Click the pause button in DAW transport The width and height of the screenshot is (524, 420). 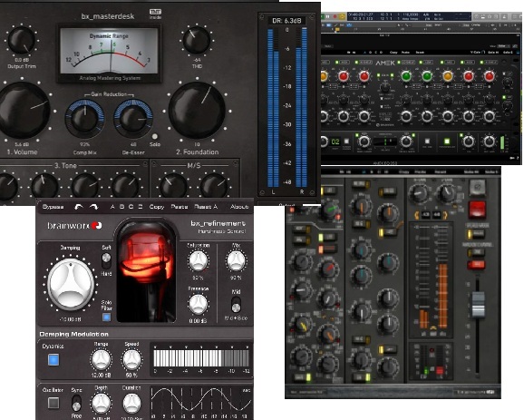coord(327,16)
